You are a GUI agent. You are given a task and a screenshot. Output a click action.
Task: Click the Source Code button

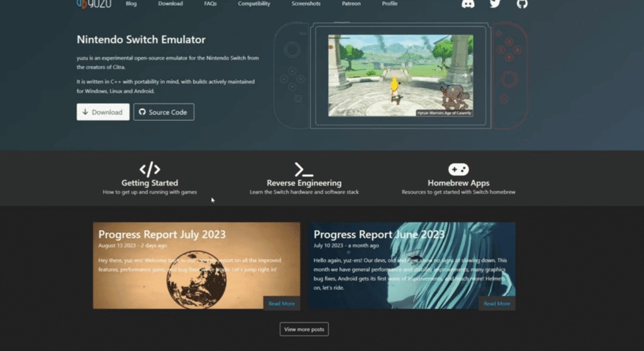(164, 112)
